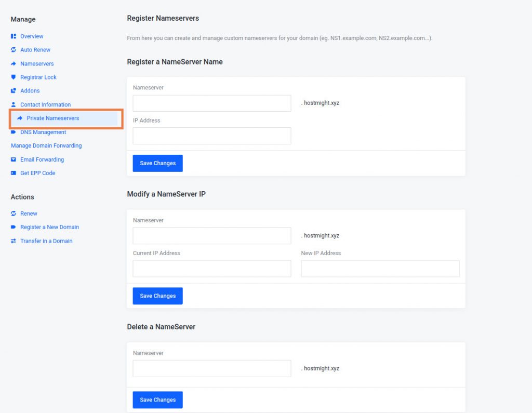Save changes in Modify a NameServer IP

[158, 296]
